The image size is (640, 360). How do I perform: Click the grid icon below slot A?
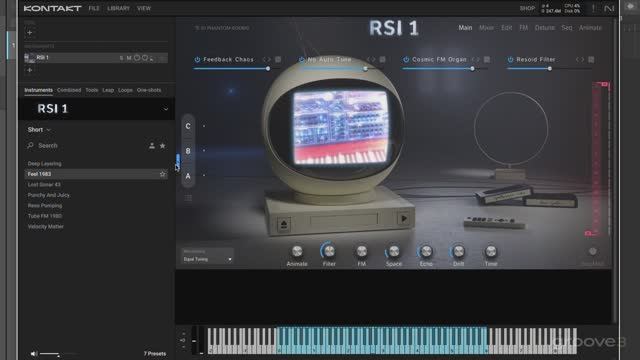pos(188,198)
